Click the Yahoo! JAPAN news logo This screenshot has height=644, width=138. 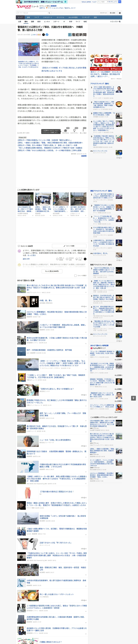click(x=27, y=7)
